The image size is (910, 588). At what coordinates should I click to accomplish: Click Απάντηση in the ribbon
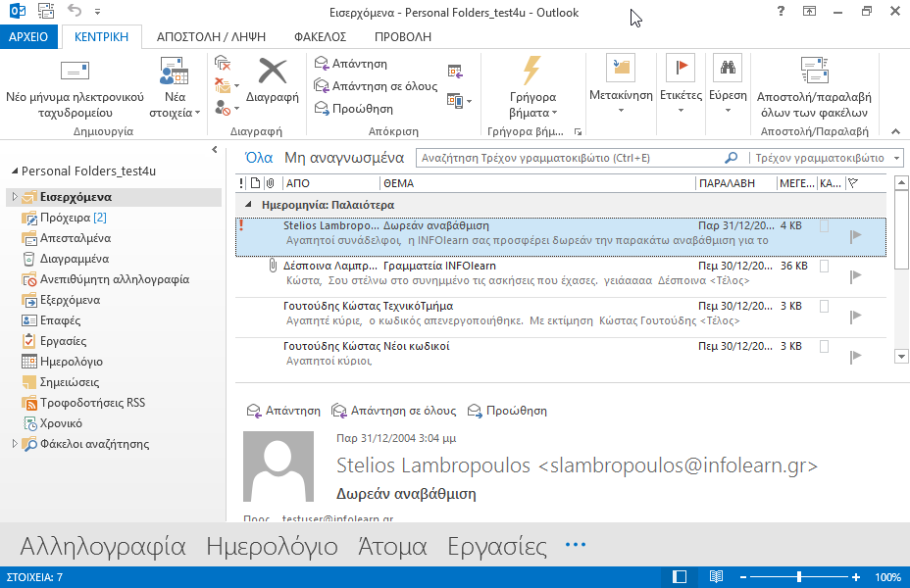coord(351,63)
